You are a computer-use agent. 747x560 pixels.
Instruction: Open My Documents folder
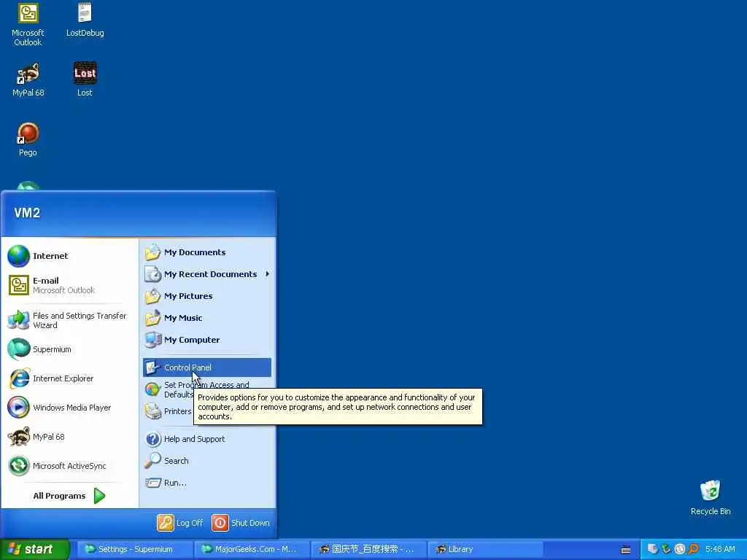click(206, 252)
